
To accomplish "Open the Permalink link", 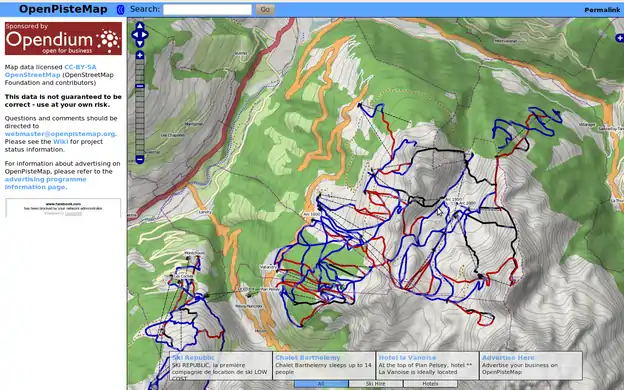I will click(x=602, y=10).
